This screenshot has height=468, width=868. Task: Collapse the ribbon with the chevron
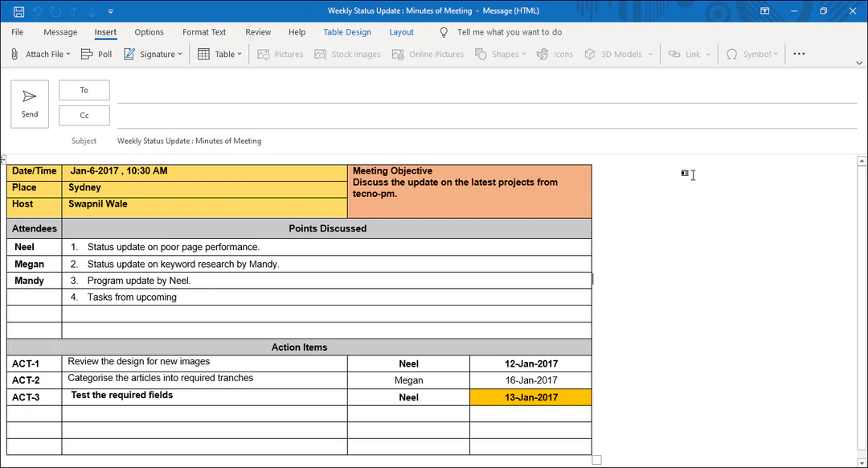point(859,62)
